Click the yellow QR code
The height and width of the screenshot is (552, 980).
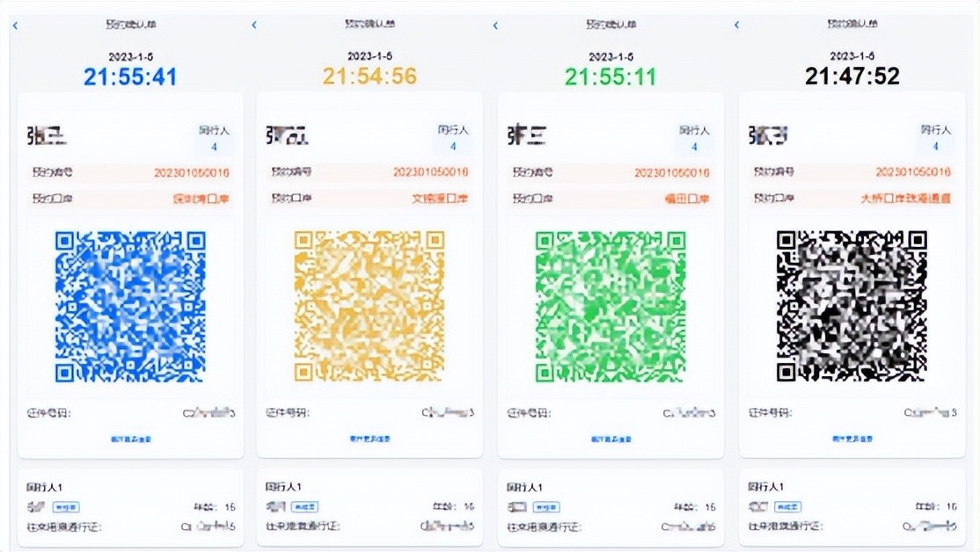tap(369, 306)
